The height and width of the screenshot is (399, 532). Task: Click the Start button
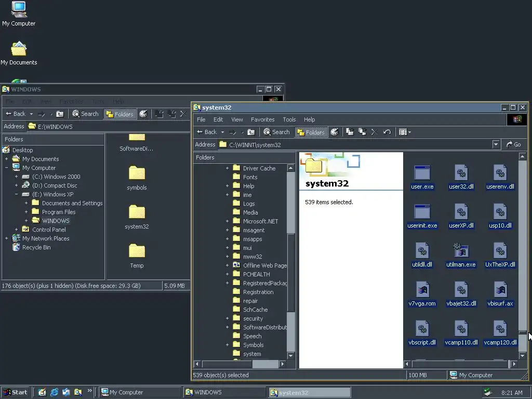coord(15,392)
